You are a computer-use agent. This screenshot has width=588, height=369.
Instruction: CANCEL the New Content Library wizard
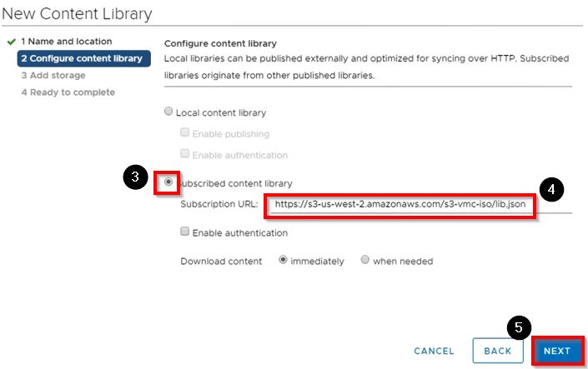click(434, 351)
